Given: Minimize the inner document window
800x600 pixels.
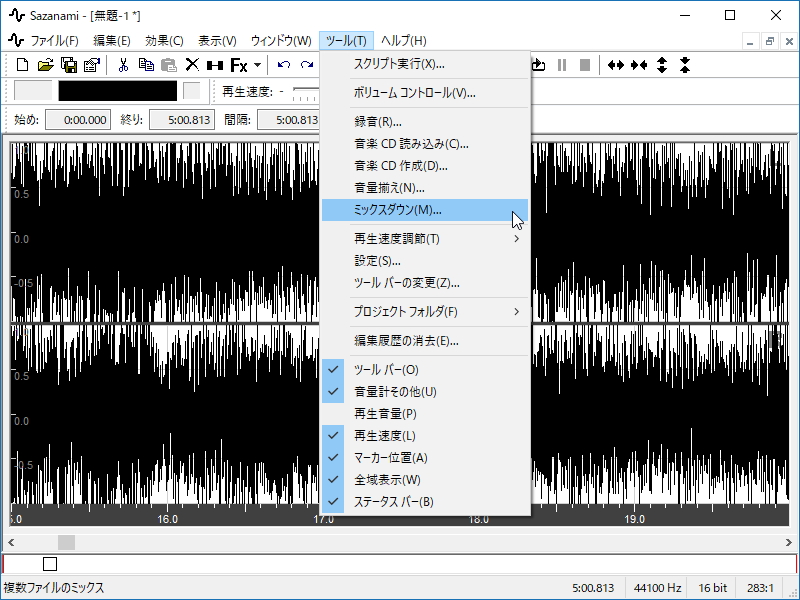Looking at the screenshot, I should [x=750, y=41].
